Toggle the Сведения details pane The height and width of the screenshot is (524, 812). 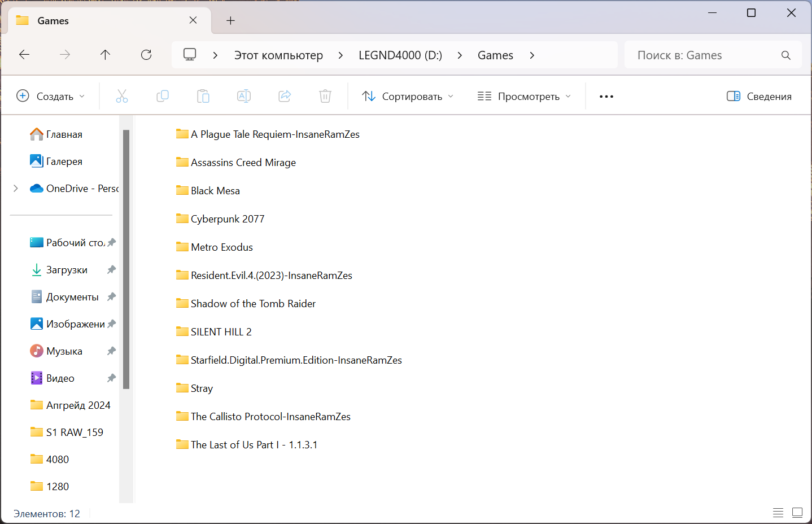(x=759, y=96)
